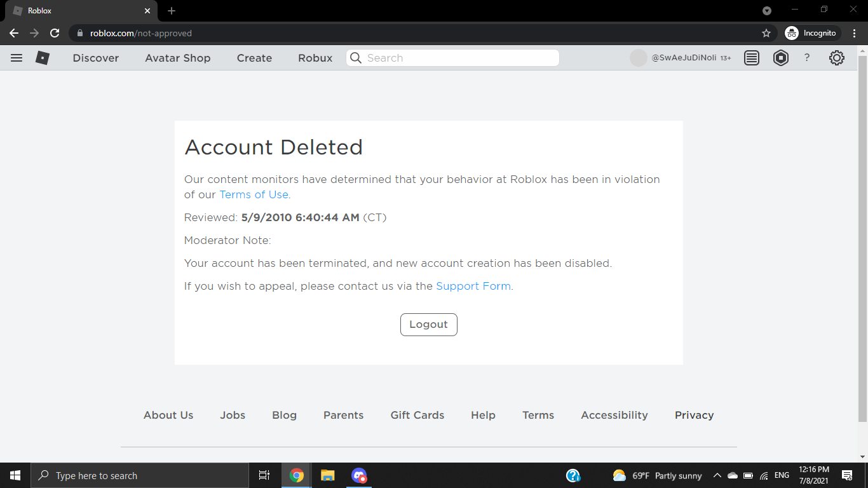
Task: Go to Discover in navigation bar
Action: point(96,58)
